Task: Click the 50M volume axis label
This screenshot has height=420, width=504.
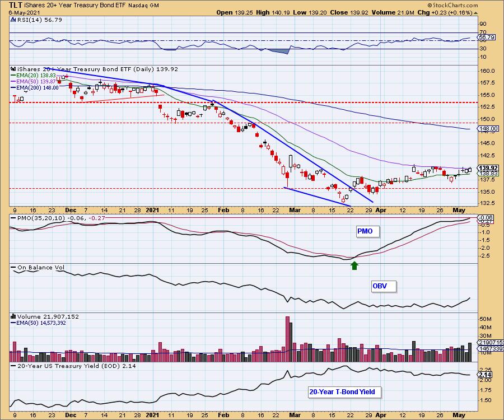Action: tap(486, 319)
